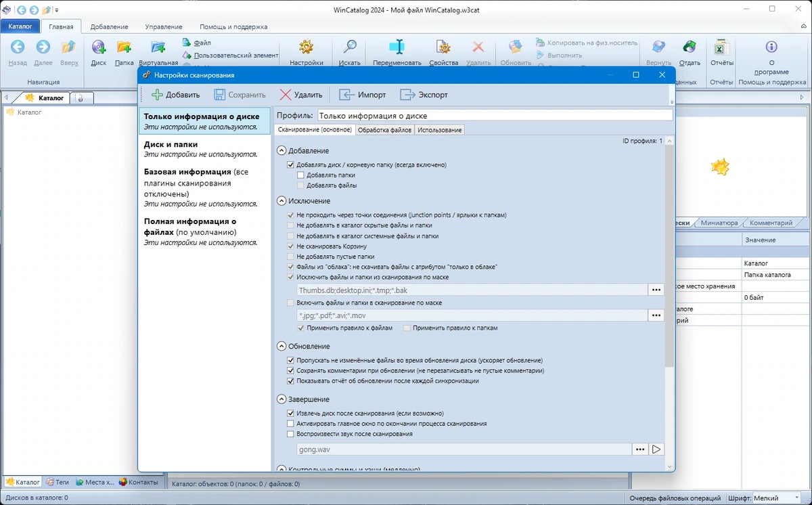Switch to Обработка файлов tab

pos(384,129)
